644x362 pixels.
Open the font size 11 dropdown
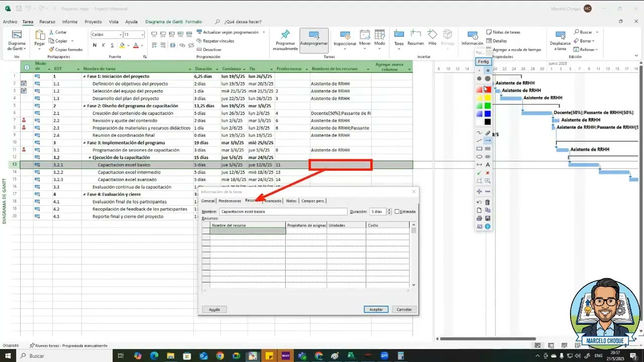pos(142,35)
